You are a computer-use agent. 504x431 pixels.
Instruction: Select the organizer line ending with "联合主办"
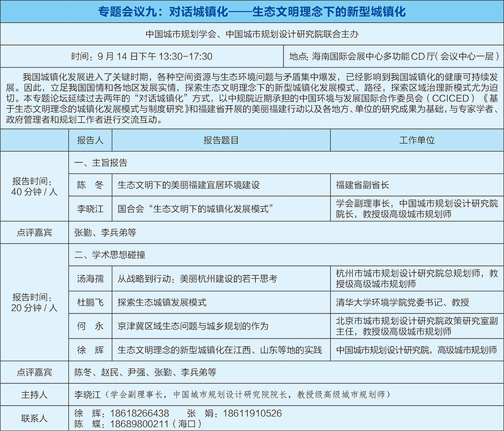(252, 34)
